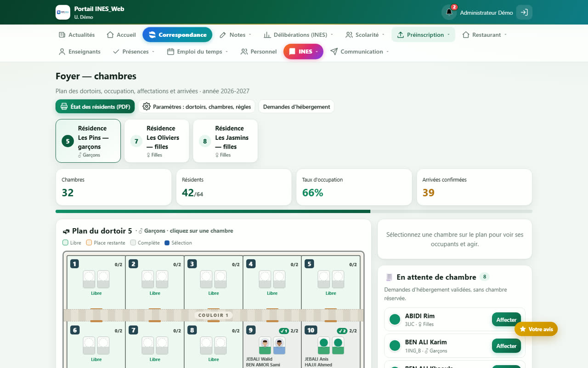Expand the Notes dropdown menu
The width and height of the screenshot is (588, 368).
coord(235,35)
